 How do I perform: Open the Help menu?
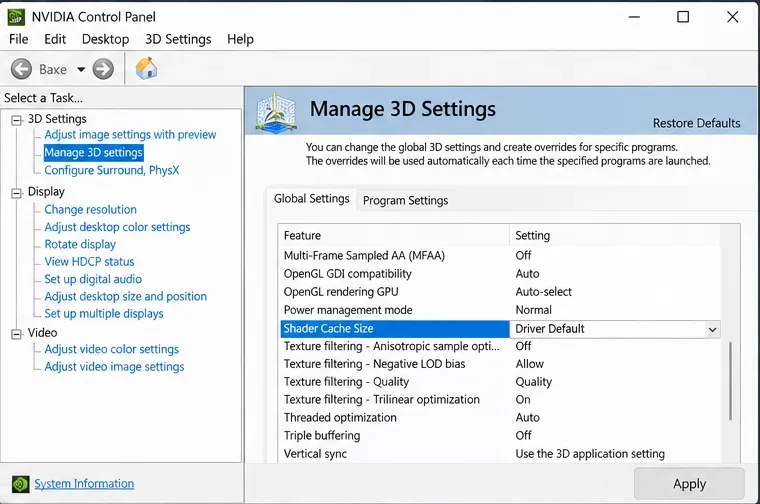pyautogui.click(x=240, y=39)
